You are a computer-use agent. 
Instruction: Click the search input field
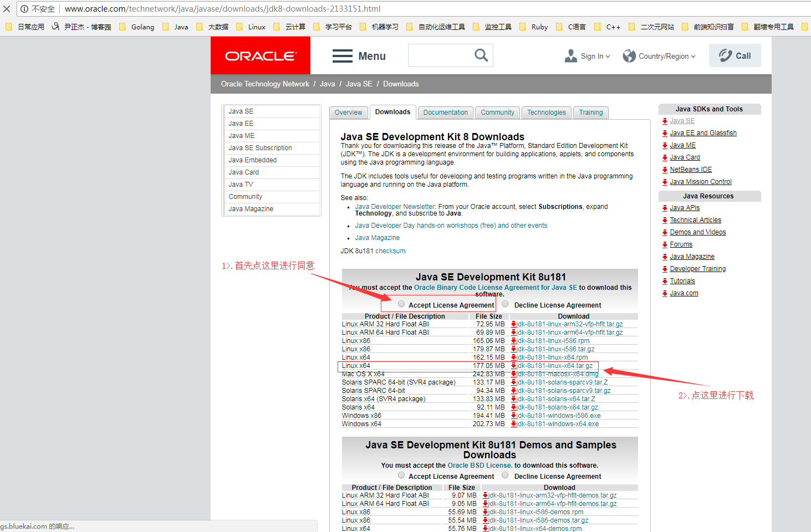pyautogui.click(x=441, y=55)
